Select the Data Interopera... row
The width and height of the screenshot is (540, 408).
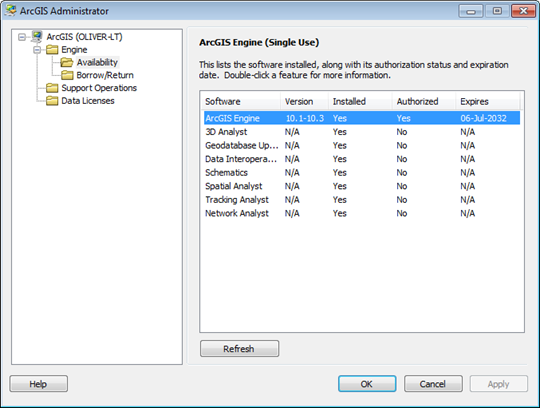tap(362, 159)
